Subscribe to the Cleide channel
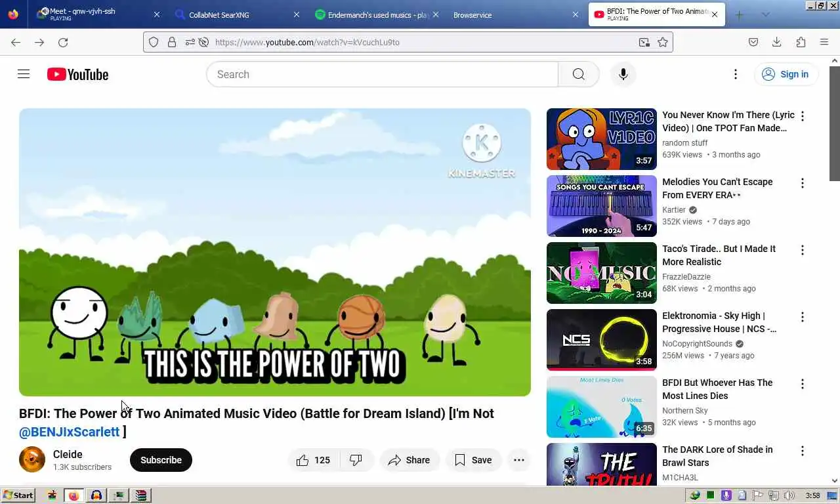 [x=161, y=460]
